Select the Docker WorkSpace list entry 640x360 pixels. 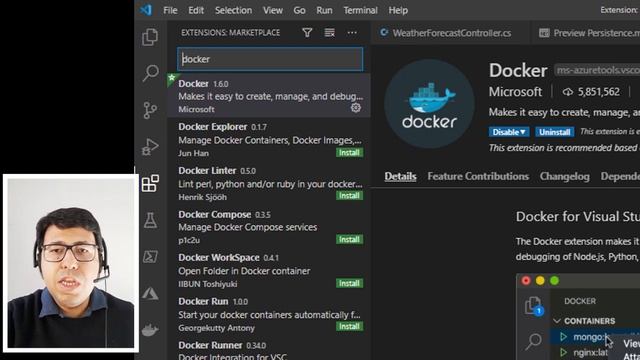tap(269, 271)
